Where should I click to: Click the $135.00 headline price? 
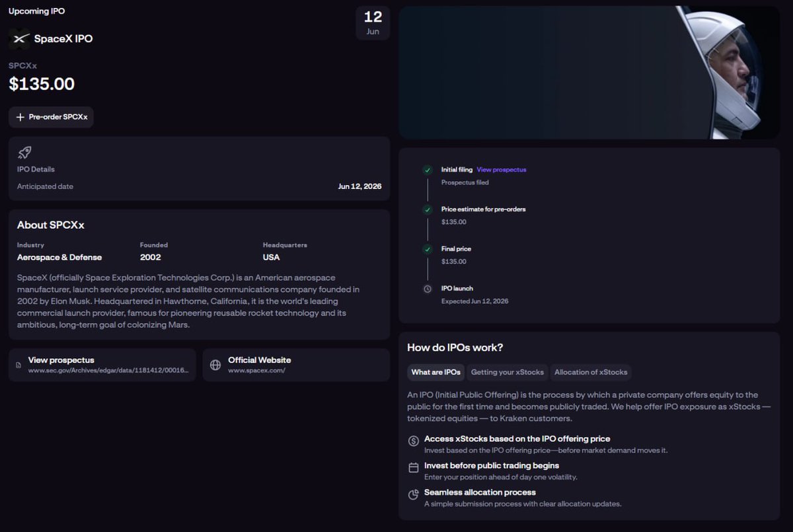point(42,84)
